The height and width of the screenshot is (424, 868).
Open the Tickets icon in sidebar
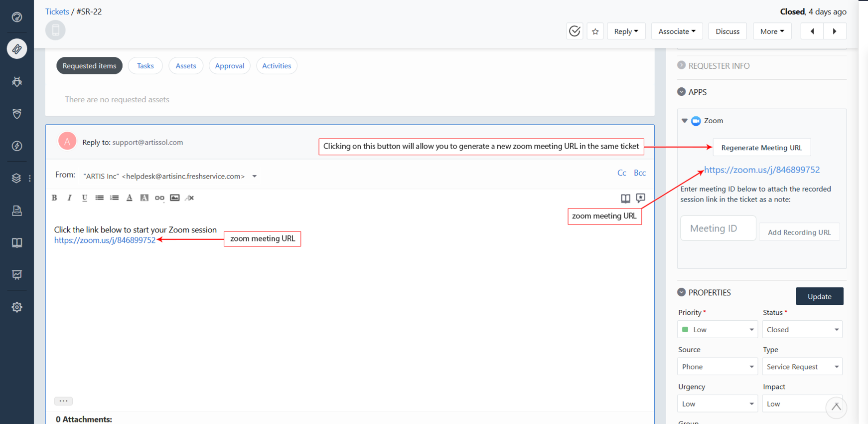[17, 49]
